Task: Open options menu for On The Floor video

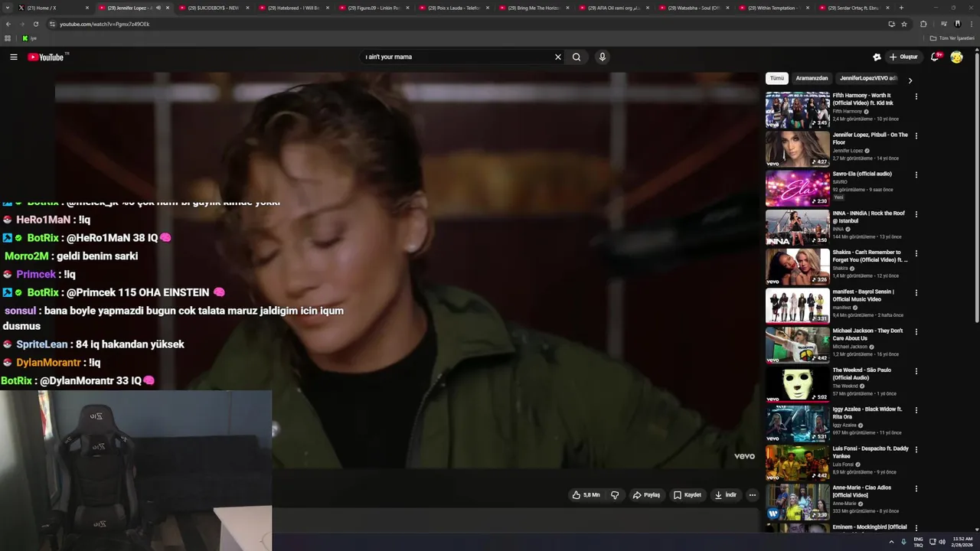Action: click(916, 135)
